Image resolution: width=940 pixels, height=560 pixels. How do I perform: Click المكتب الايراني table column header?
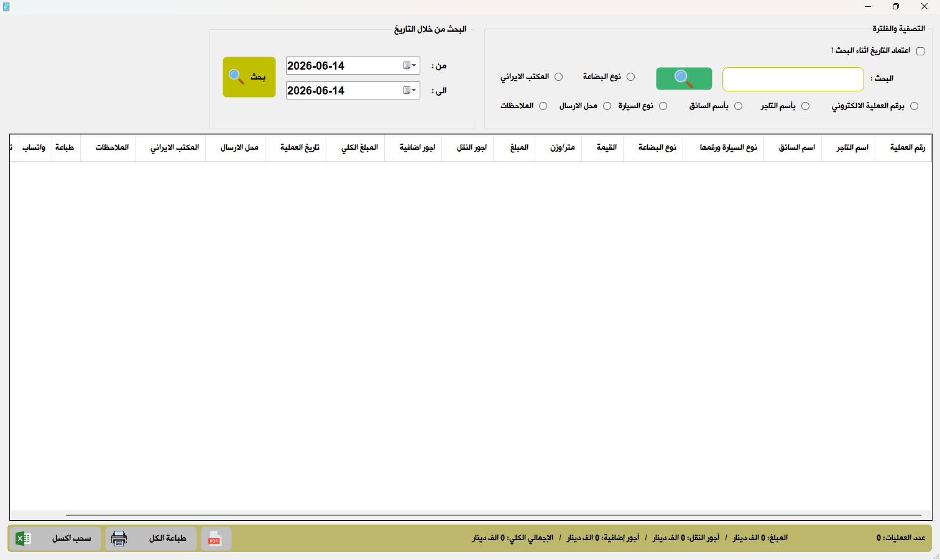pos(171,148)
